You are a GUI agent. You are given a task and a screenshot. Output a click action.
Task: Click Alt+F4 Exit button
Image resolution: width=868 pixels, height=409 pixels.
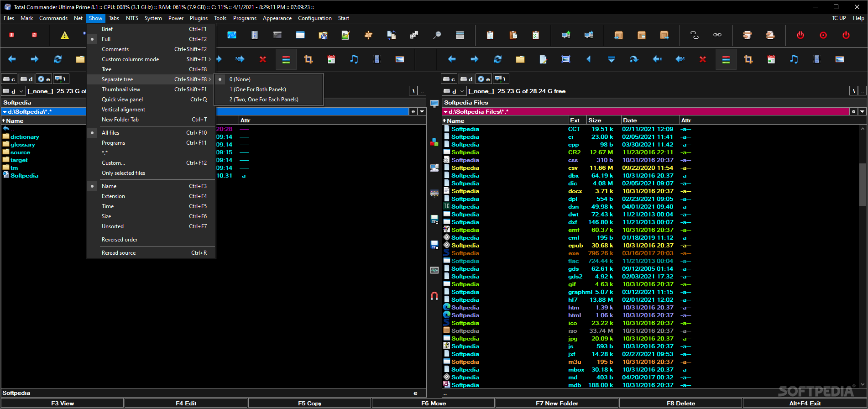[805, 403]
